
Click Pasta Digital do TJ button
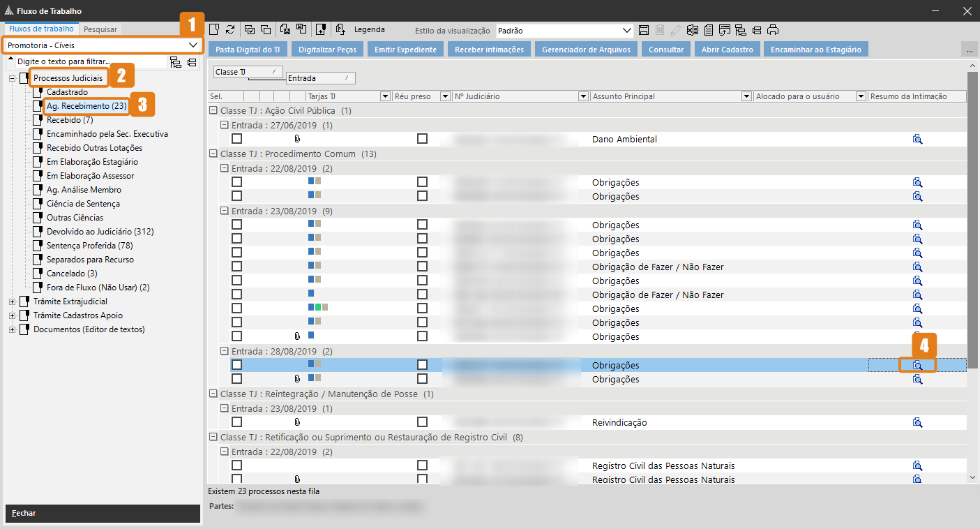point(248,50)
